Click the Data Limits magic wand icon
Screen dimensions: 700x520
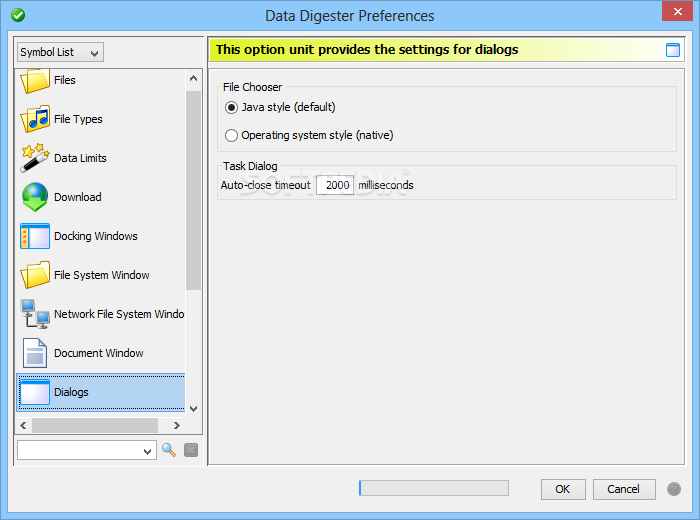pyautogui.click(x=35, y=158)
